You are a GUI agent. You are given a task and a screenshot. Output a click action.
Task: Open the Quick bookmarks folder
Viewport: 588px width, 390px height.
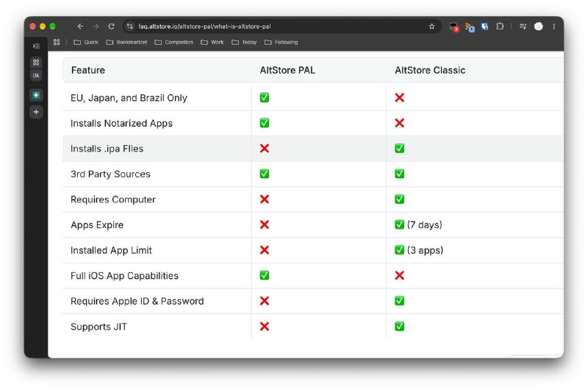point(86,42)
